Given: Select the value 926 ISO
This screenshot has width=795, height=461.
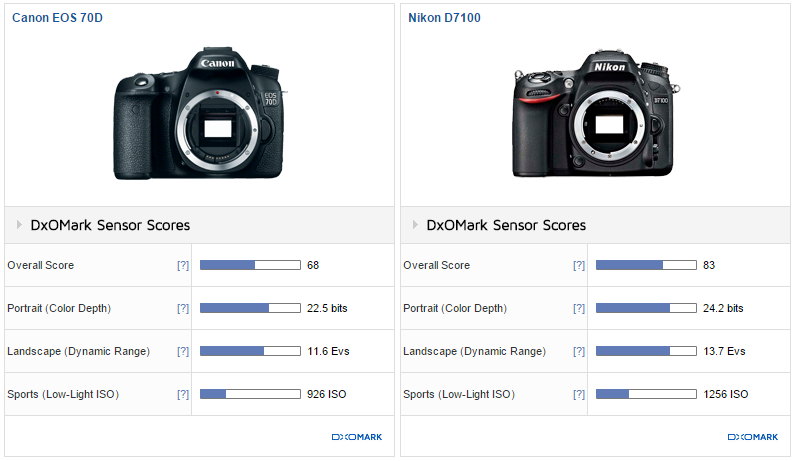Looking at the screenshot, I should pyautogui.click(x=327, y=394).
